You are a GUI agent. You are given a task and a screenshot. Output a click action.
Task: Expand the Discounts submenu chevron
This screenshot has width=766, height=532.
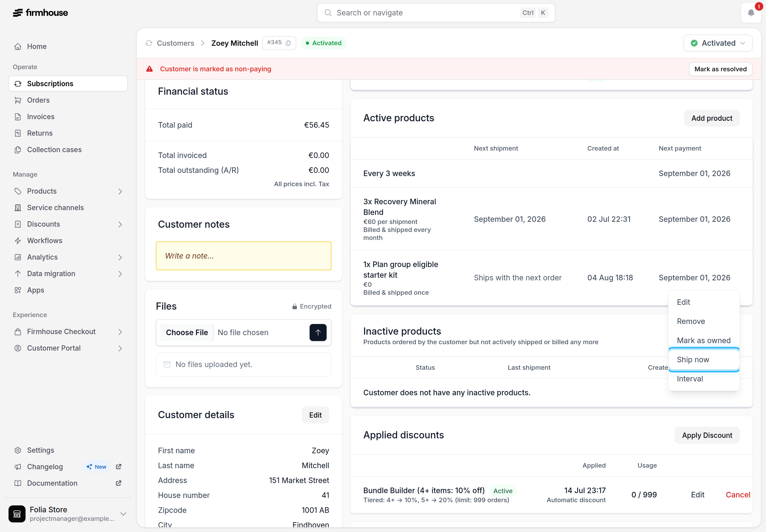[120, 224]
